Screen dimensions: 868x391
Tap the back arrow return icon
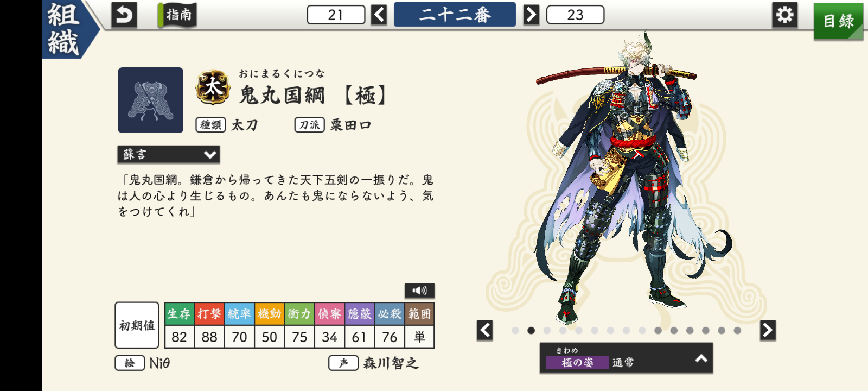point(124,15)
